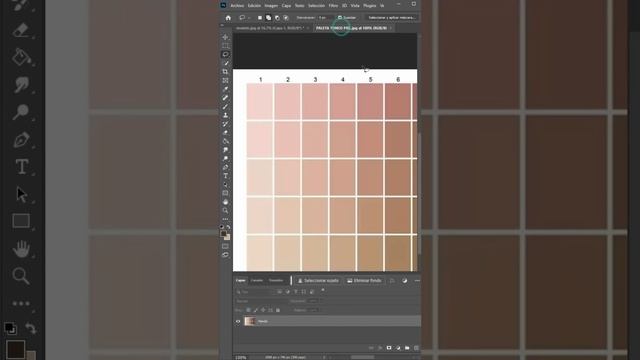Choose Add to Selection mode
Screen dimensions: 640x360
coord(268,18)
